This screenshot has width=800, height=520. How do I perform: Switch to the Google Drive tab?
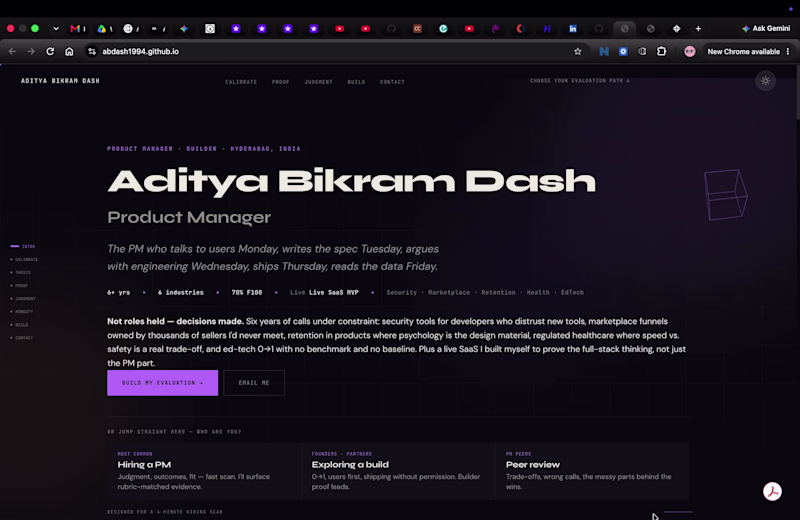pyautogui.click(x=102, y=29)
